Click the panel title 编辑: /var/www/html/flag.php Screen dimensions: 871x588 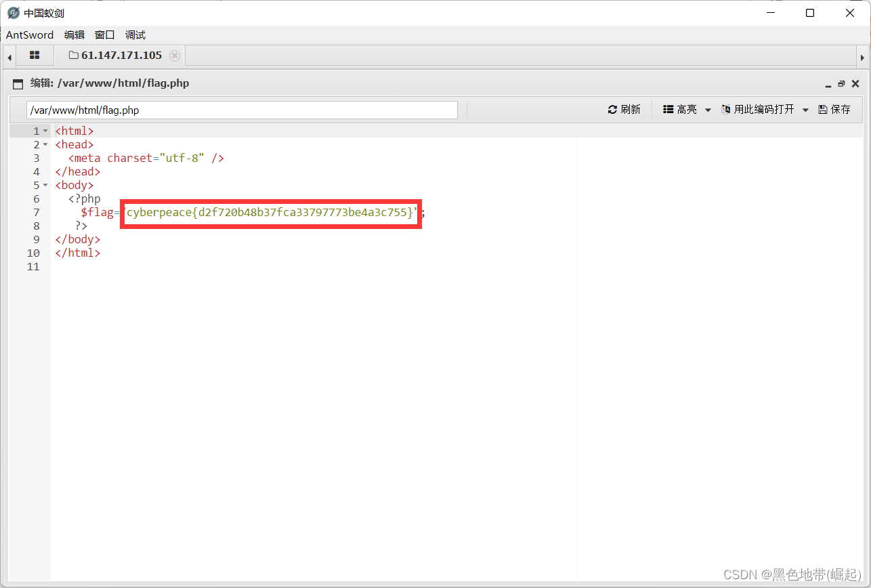pyautogui.click(x=110, y=84)
